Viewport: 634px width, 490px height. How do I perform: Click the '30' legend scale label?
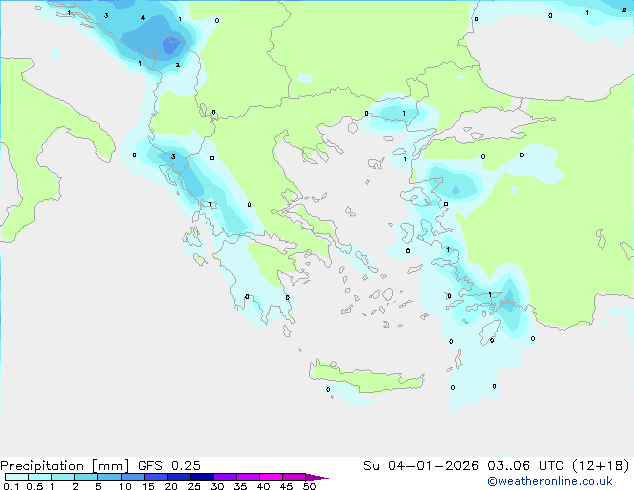click(x=217, y=486)
